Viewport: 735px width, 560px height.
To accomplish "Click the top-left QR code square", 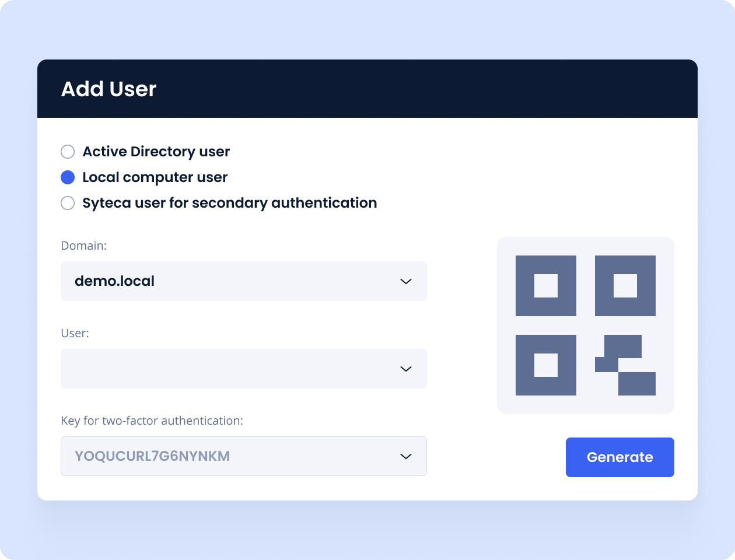I will (x=545, y=286).
